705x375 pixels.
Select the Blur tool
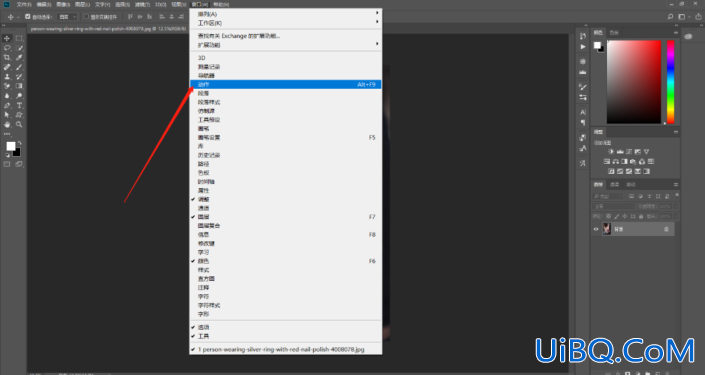point(7,96)
